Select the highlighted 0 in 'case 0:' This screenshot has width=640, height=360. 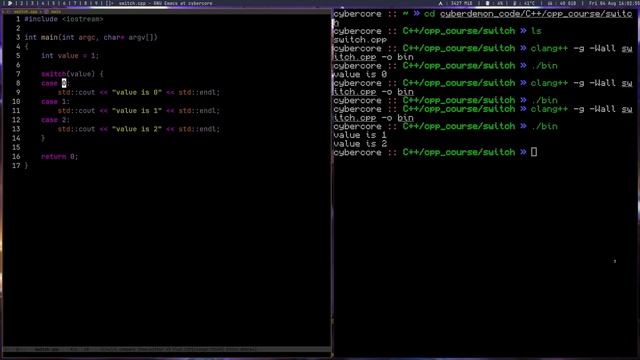pos(64,83)
